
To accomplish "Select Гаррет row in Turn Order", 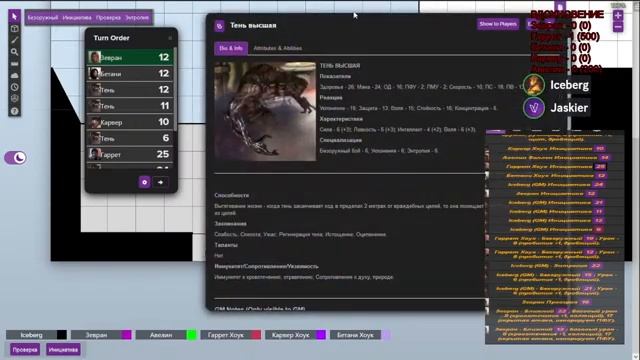I will pos(130,154).
